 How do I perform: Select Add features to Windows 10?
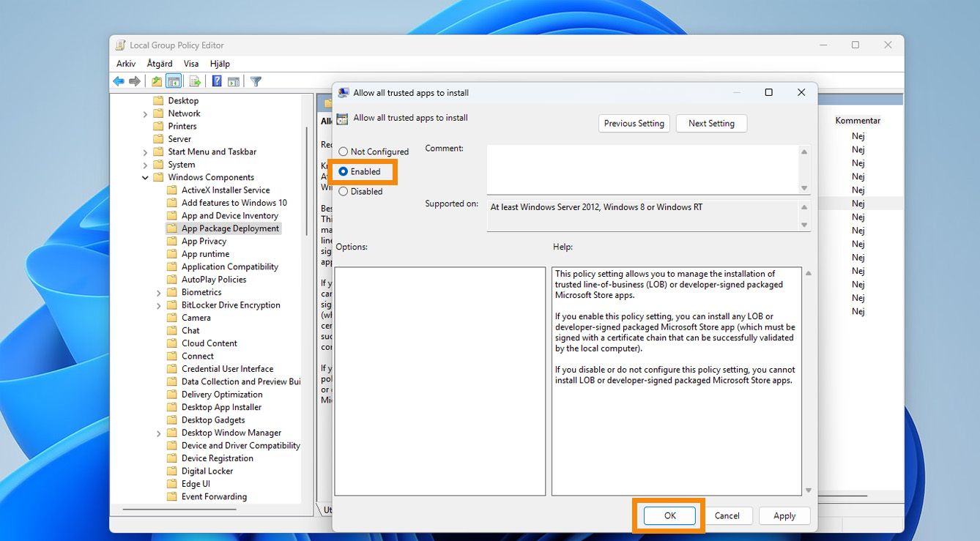234,203
